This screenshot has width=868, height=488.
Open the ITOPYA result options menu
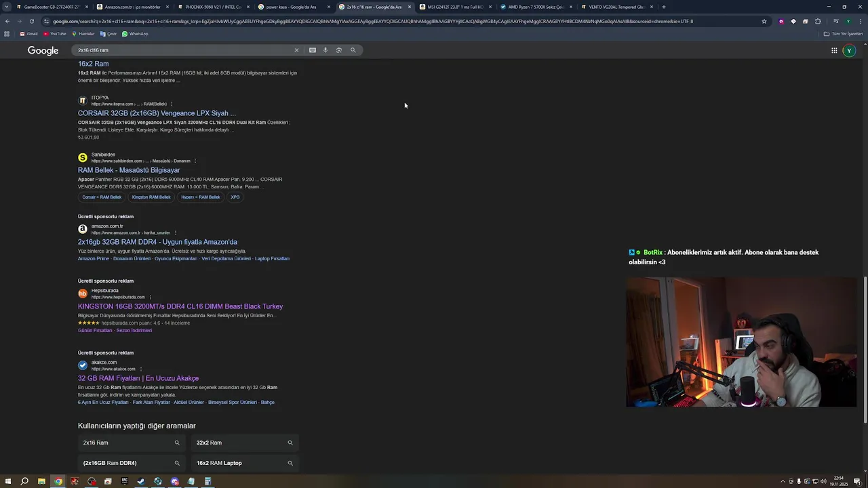172,104
